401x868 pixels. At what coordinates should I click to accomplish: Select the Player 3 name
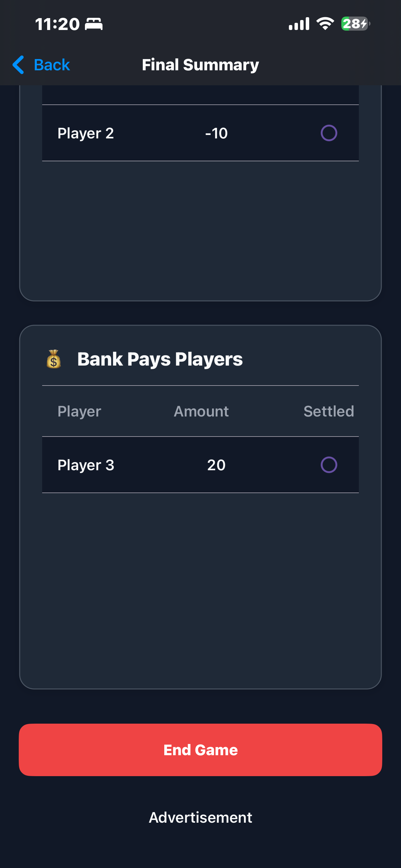point(86,465)
